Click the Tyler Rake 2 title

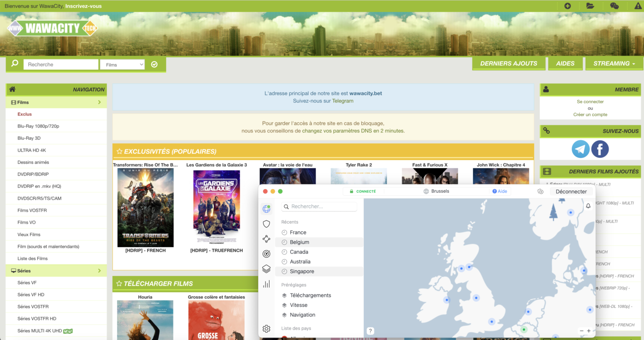[x=359, y=165]
